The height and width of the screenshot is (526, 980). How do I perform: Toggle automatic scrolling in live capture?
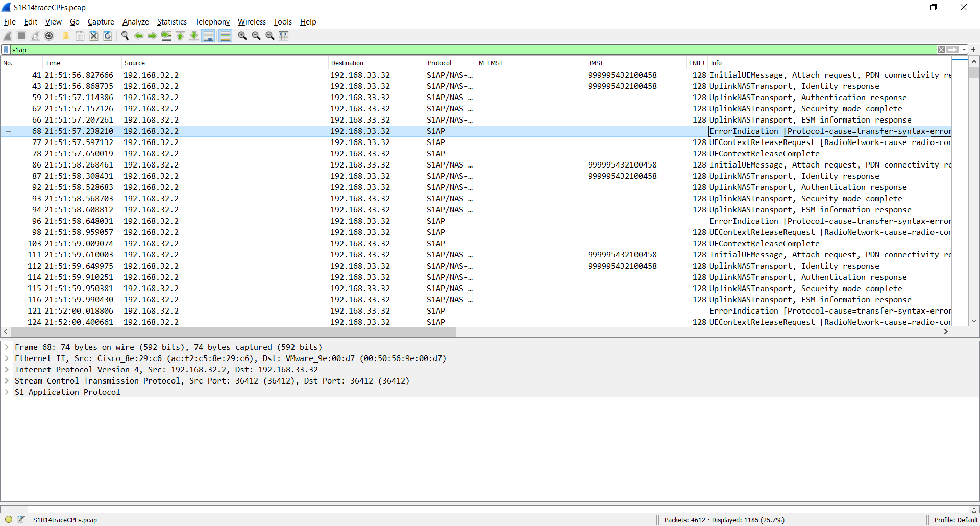(x=208, y=36)
